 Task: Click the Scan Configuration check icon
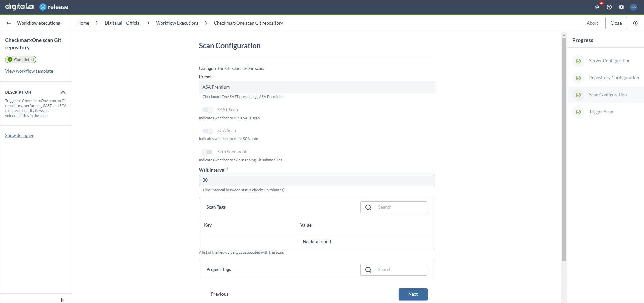pyautogui.click(x=578, y=95)
